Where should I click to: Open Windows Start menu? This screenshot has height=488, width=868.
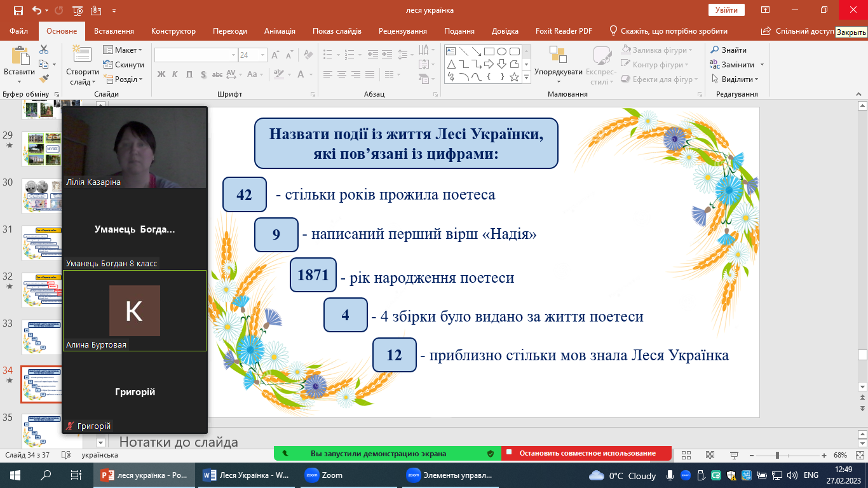tap(15, 475)
